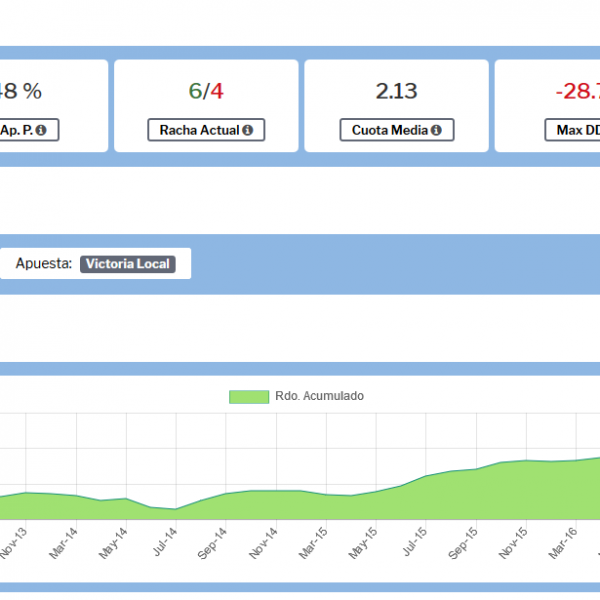Click the info icon next to Racha Actual
600x600 pixels.
pos(248,130)
